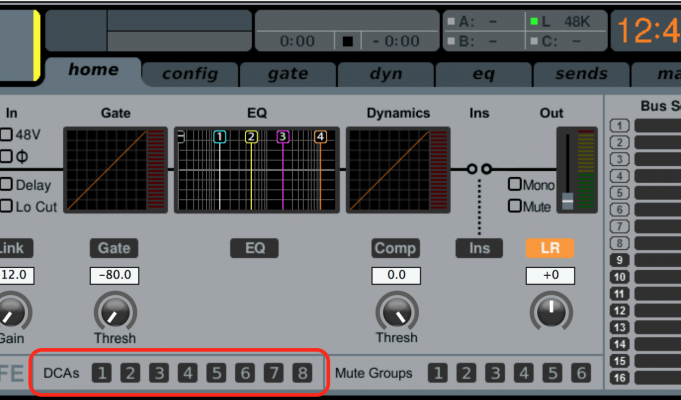Click the Gain knob
Viewport: 681px width, 400px height.
point(12,312)
